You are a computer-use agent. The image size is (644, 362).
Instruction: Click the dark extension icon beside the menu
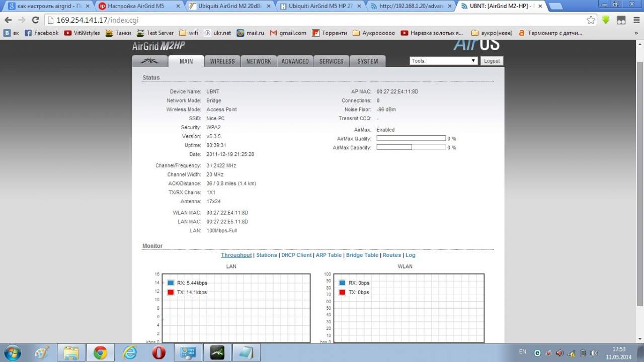coord(621,20)
